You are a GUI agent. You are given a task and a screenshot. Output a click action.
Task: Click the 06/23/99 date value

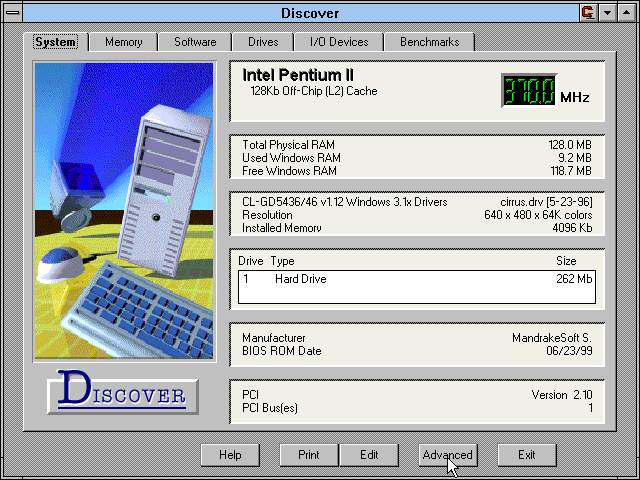click(569, 351)
